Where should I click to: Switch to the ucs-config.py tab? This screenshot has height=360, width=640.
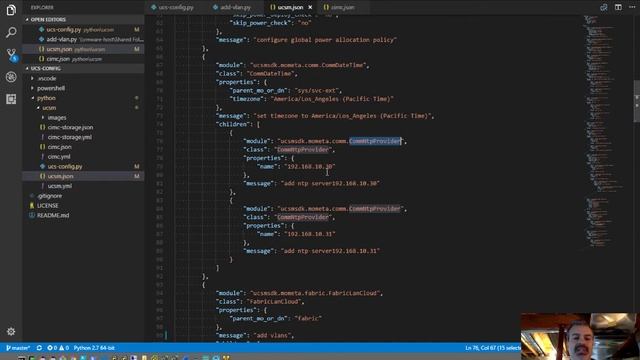tap(176, 7)
